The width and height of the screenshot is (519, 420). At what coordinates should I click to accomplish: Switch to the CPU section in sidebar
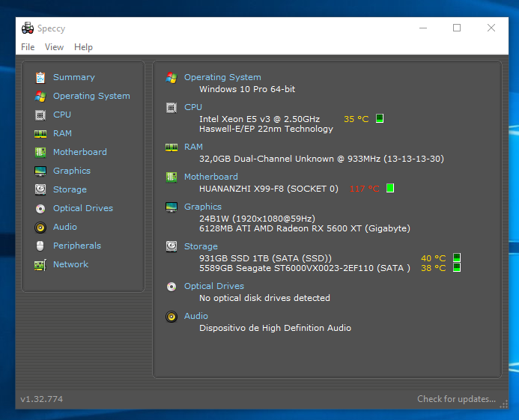pos(62,115)
